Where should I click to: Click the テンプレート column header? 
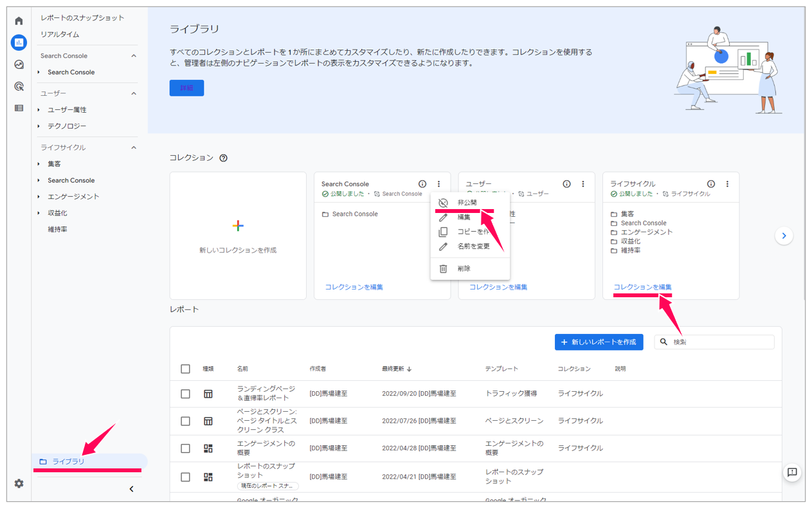point(501,369)
